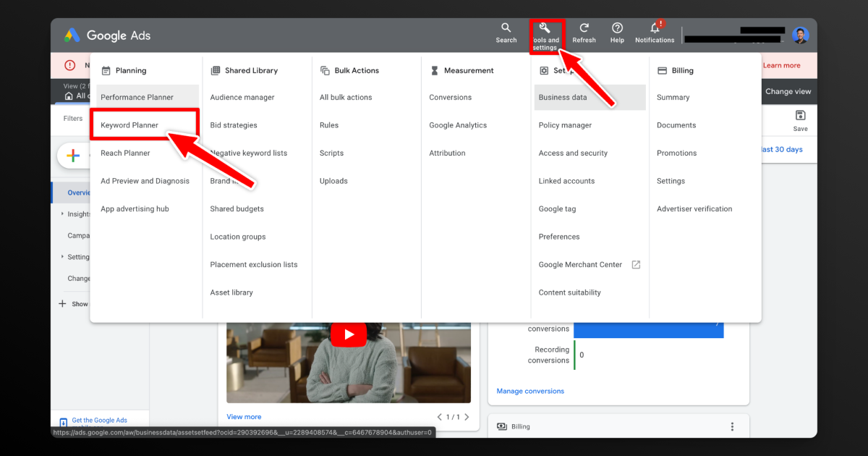Image resolution: width=868 pixels, height=456 pixels.
Task: Select Ad Preview and Diagnosis
Action: (145, 181)
